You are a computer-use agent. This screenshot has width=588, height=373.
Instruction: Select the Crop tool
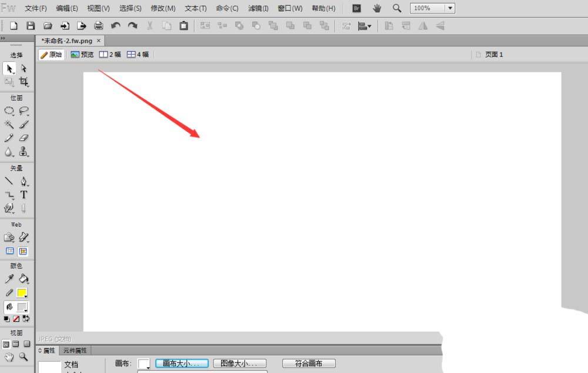24,82
